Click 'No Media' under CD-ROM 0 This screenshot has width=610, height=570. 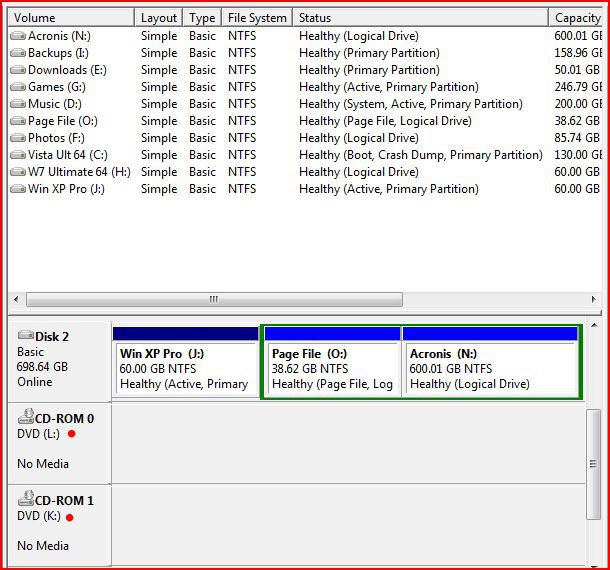pos(43,464)
